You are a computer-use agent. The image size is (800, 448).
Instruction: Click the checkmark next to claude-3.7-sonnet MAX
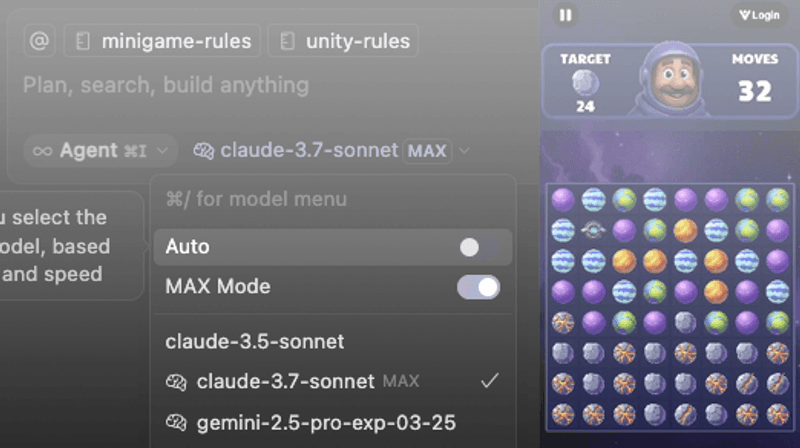tap(489, 380)
